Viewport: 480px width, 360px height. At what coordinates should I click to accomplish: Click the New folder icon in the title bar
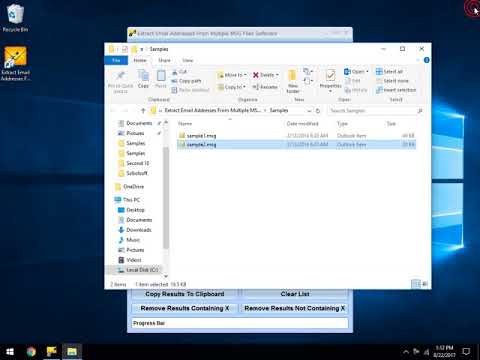click(134, 49)
